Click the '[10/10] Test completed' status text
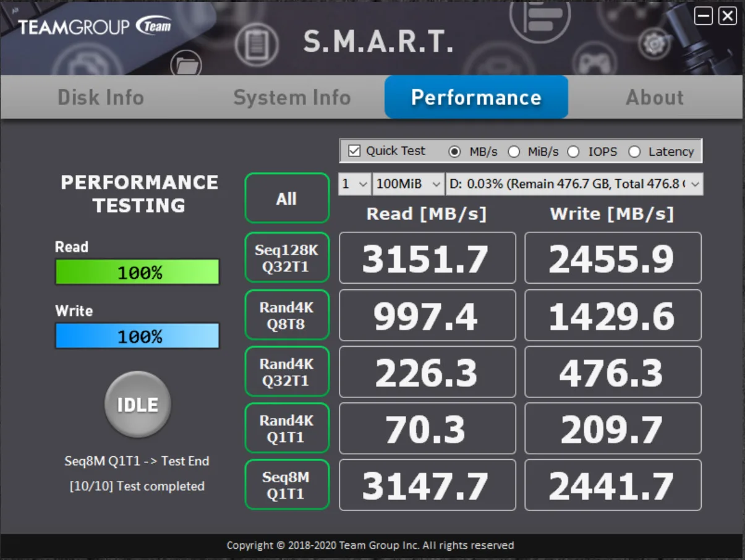Screen dimensions: 745x560 [x=137, y=486]
